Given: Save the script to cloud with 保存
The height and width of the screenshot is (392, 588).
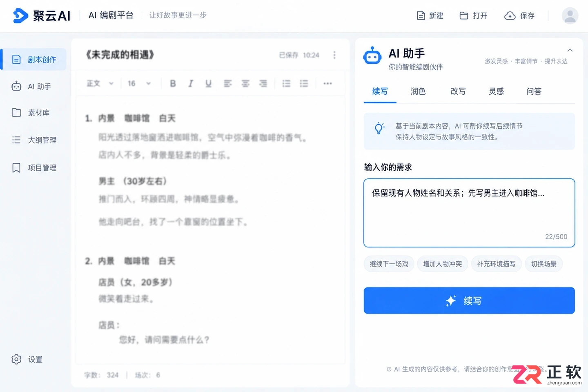Looking at the screenshot, I should point(519,16).
